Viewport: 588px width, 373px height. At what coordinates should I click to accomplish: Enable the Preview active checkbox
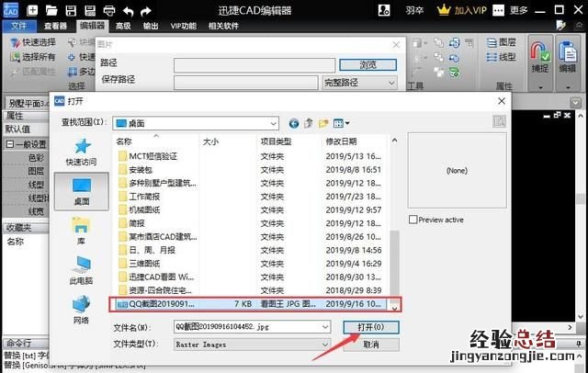tap(413, 220)
